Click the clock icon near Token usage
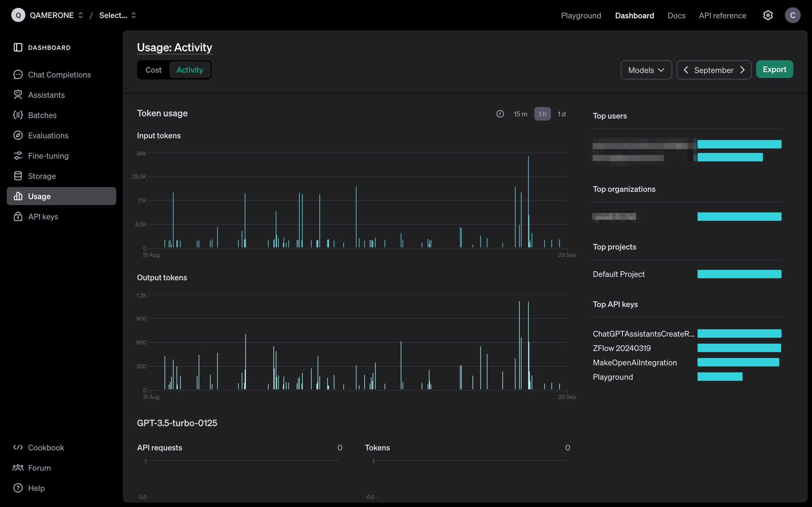This screenshot has width=812, height=507. [500, 114]
